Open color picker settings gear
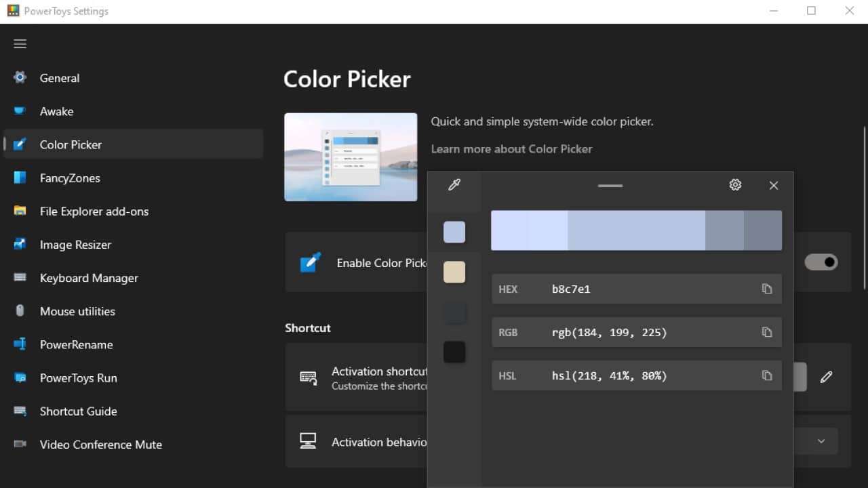 click(x=735, y=185)
